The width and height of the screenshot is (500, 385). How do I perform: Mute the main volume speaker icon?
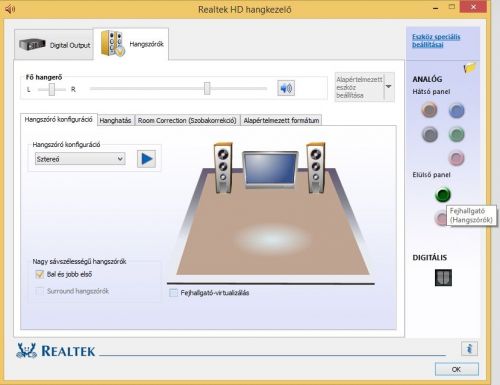(286, 88)
